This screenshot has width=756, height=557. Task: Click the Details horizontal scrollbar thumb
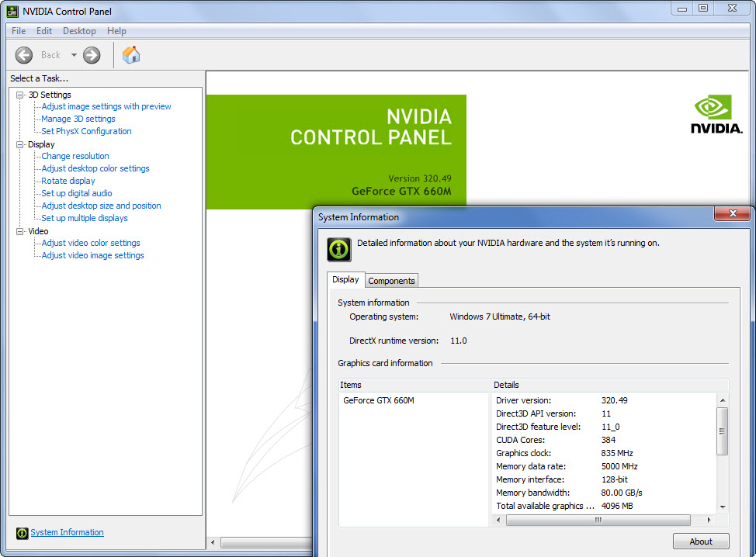pos(598,520)
